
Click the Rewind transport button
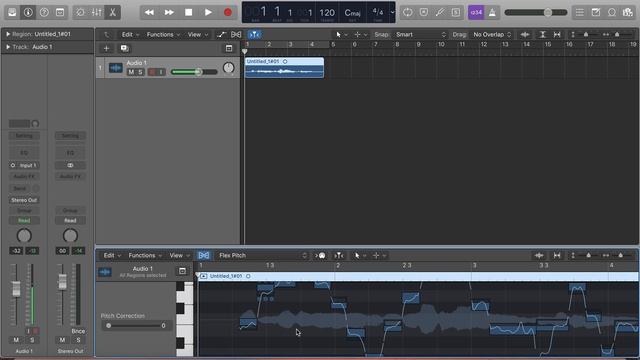[149, 12]
